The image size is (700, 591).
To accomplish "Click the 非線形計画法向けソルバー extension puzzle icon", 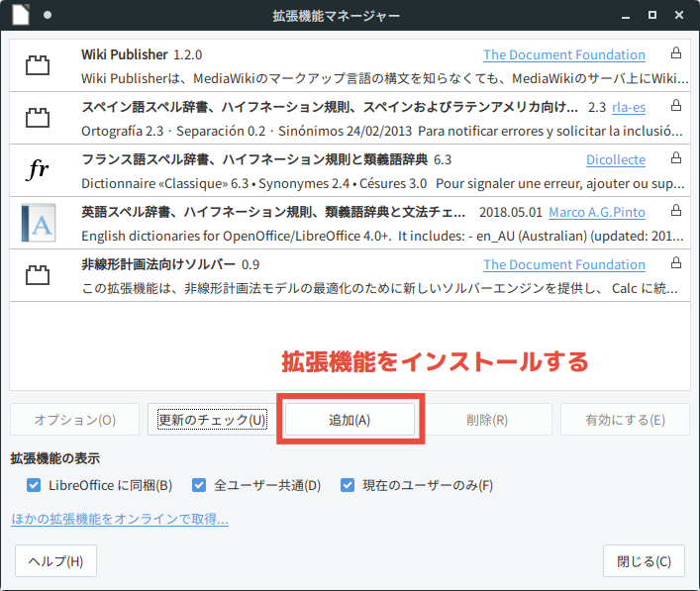I will click(38, 275).
